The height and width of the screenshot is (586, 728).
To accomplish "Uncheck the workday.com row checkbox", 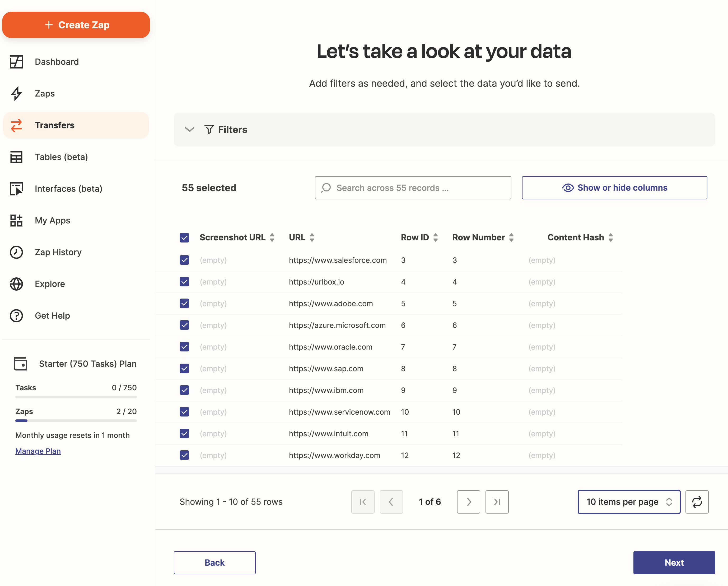I will pyautogui.click(x=184, y=455).
